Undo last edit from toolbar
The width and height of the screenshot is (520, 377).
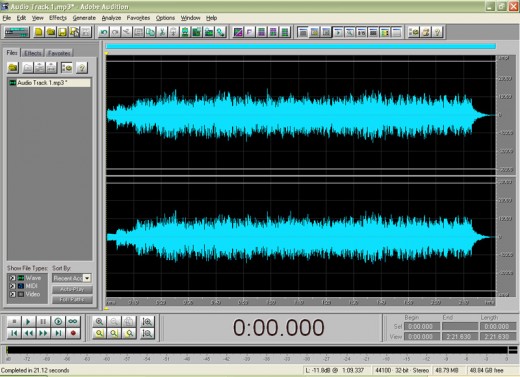click(x=104, y=32)
